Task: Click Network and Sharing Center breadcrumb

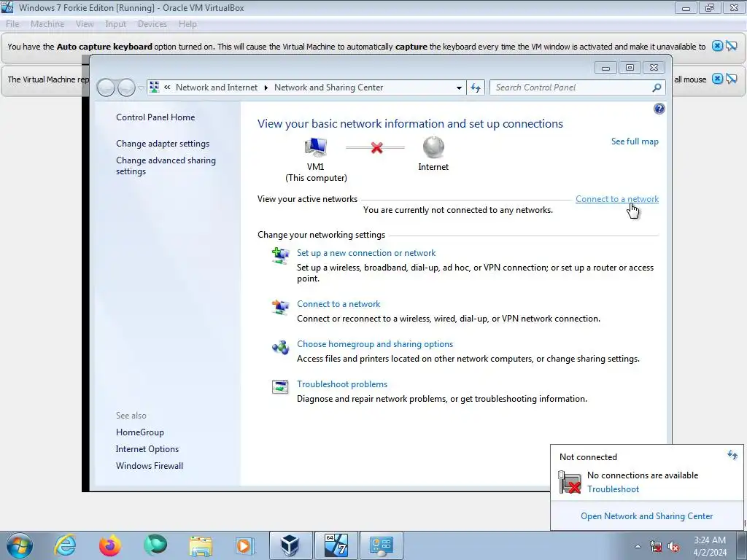Action: click(328, 87)
